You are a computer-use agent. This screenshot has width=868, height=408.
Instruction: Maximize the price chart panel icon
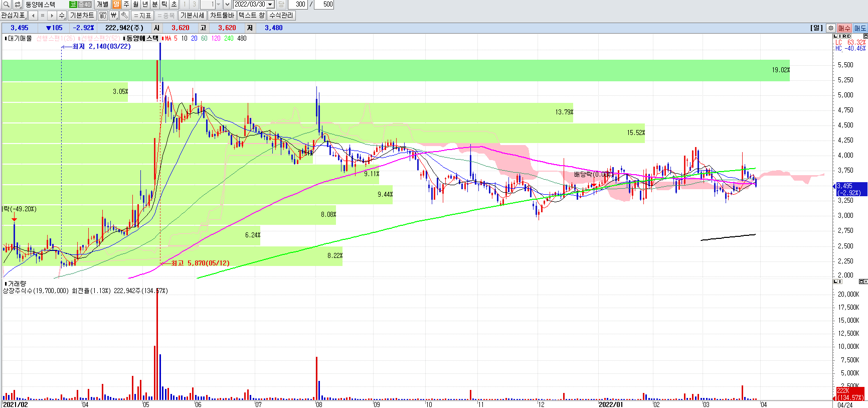tap(865, 36)
